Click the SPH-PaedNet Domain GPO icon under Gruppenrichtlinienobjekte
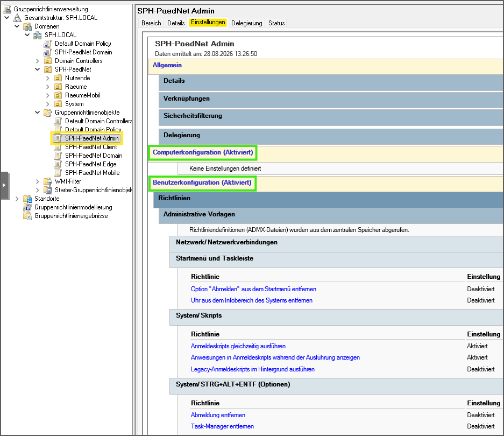This screenshot has width=504, height=436. pos(58,156)
